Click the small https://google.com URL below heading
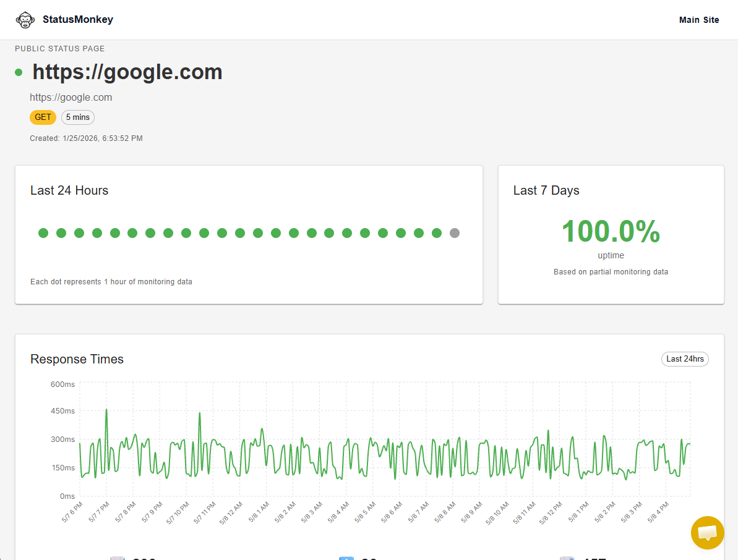Screen dimensions: 738x560 click(71, 97)
